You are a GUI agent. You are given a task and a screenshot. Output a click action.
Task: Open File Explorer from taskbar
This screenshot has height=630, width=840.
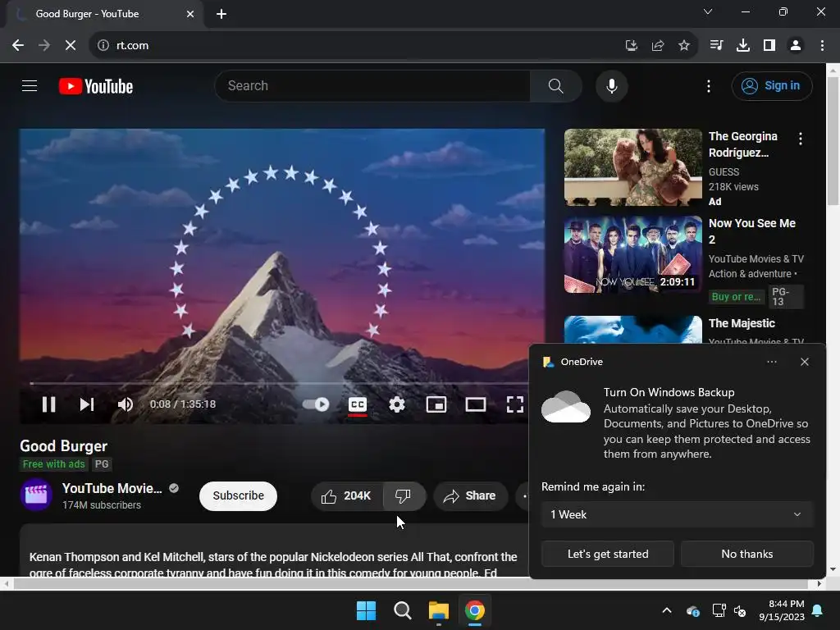tap(438, 610)
